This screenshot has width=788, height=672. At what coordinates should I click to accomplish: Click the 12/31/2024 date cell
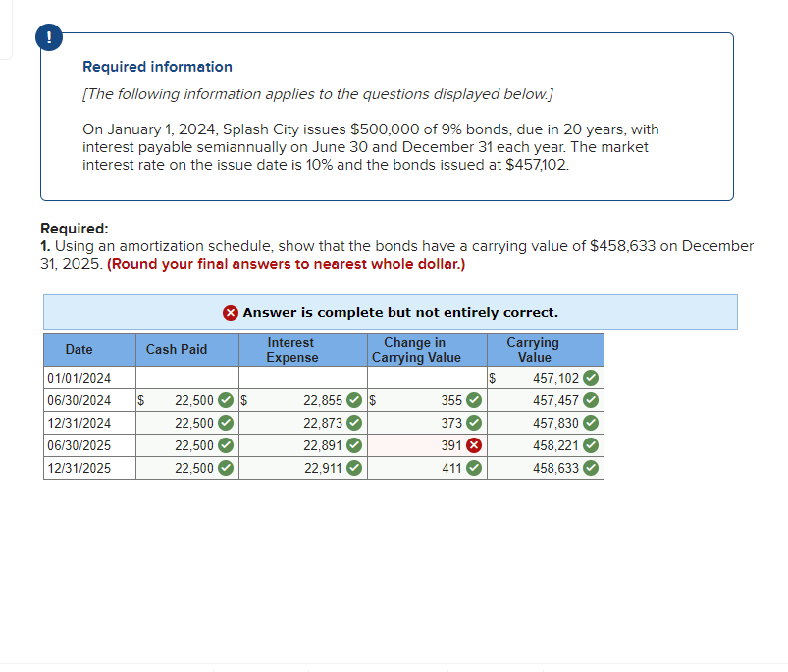point(89,423)
